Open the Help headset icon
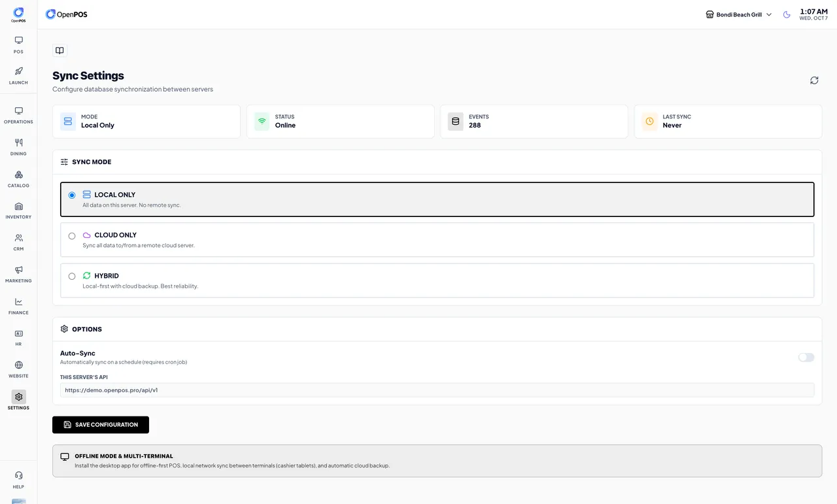Viewport: 837px width, 504px height. coord(18,475)
